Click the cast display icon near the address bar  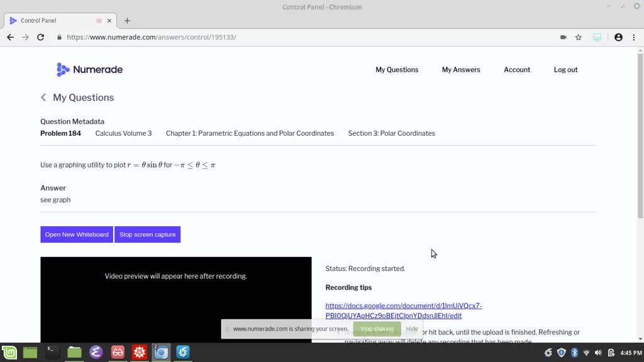[596, 37]
